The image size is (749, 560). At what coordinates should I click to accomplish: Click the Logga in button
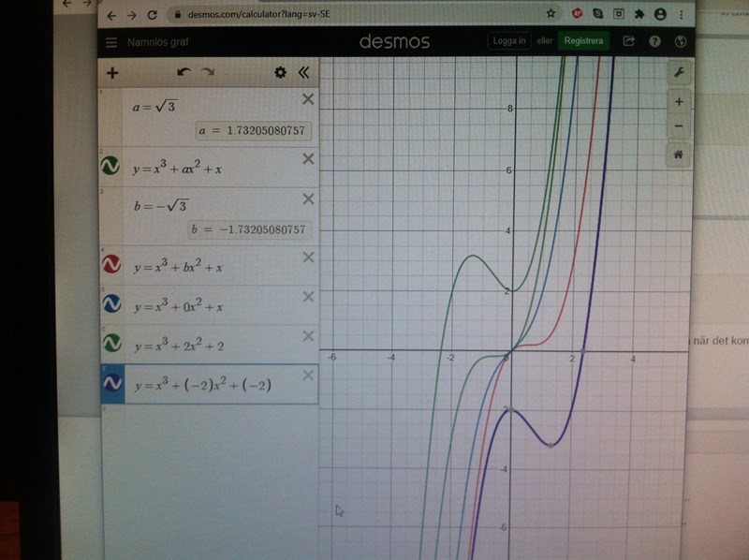pyautogui.click(x=508, y=41)
